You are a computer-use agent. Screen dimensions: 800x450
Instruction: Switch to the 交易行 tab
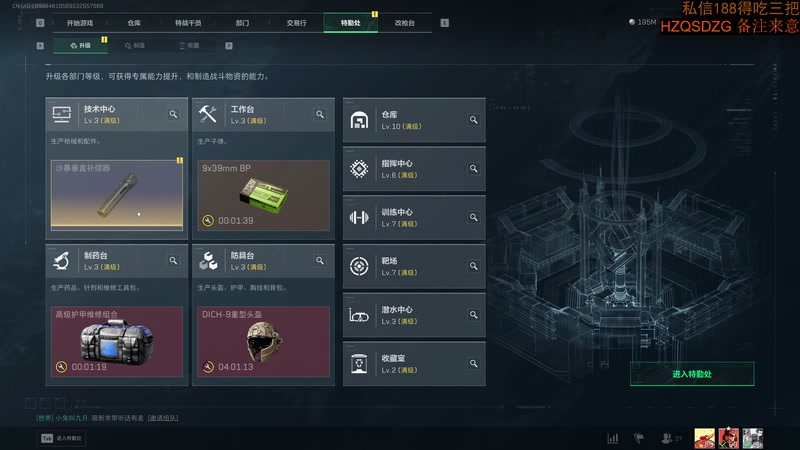coord(296,23)
